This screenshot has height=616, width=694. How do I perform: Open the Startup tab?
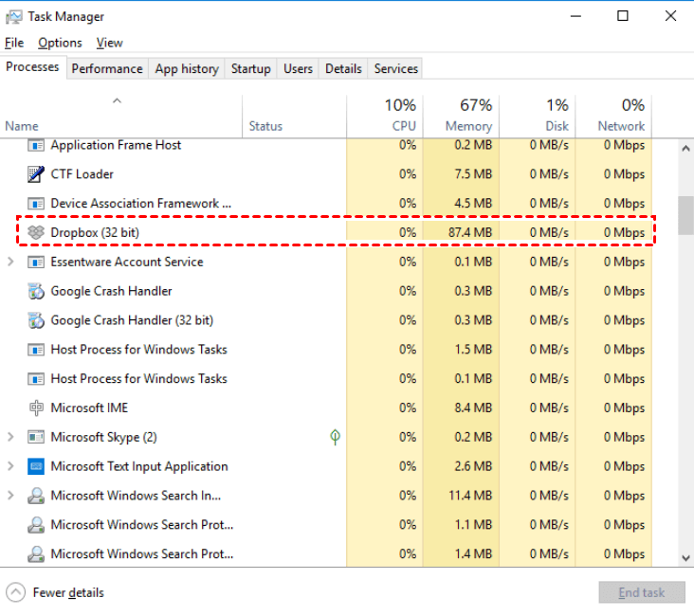coord(250,68)
